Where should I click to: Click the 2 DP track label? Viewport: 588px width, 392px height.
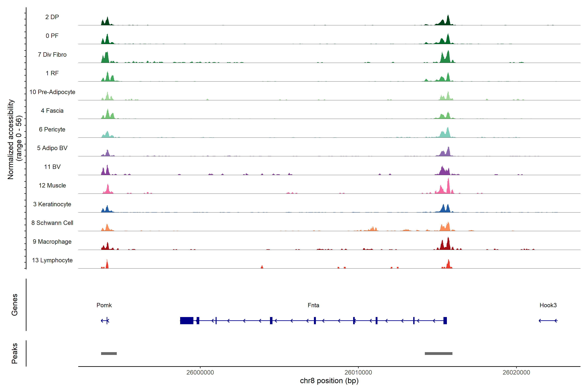[52, 17]
